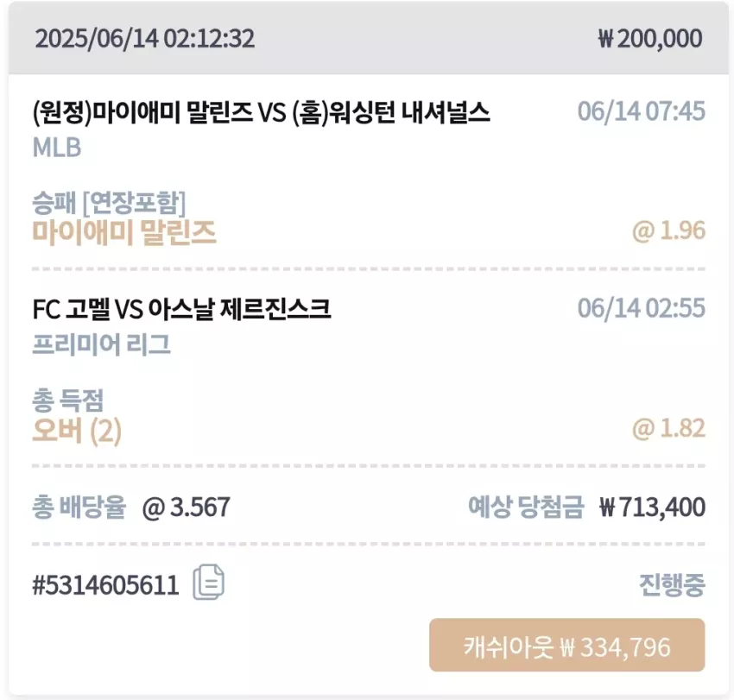The height and width of the screenshot is (700, 734).
Task: Click the expected payout ₩713,400
Action: [652, 508]
